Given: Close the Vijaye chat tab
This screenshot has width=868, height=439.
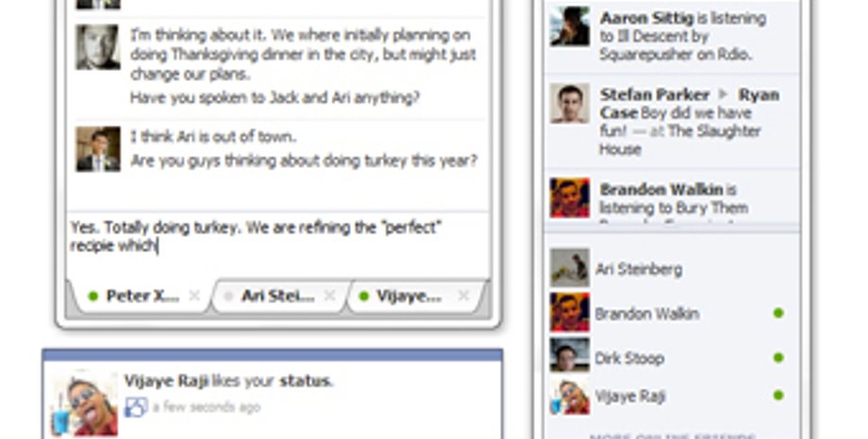Looking at the screenshot, I should 464,296.
